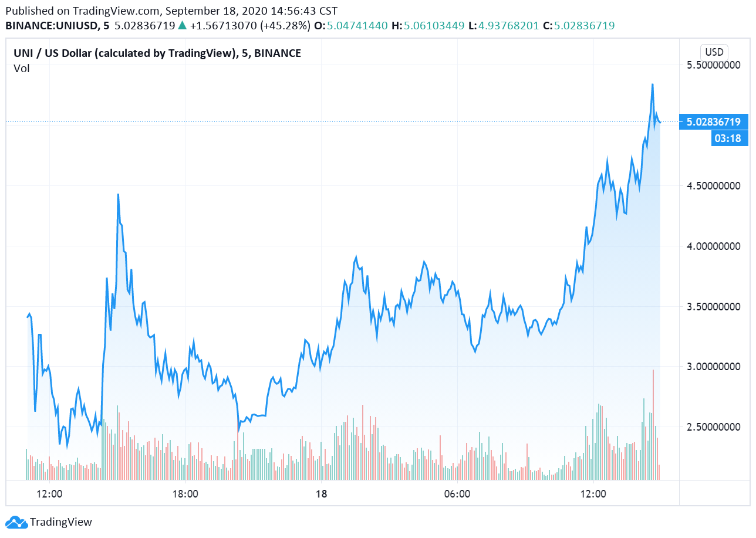Click the highest peak of the price line

coord(652,85)
